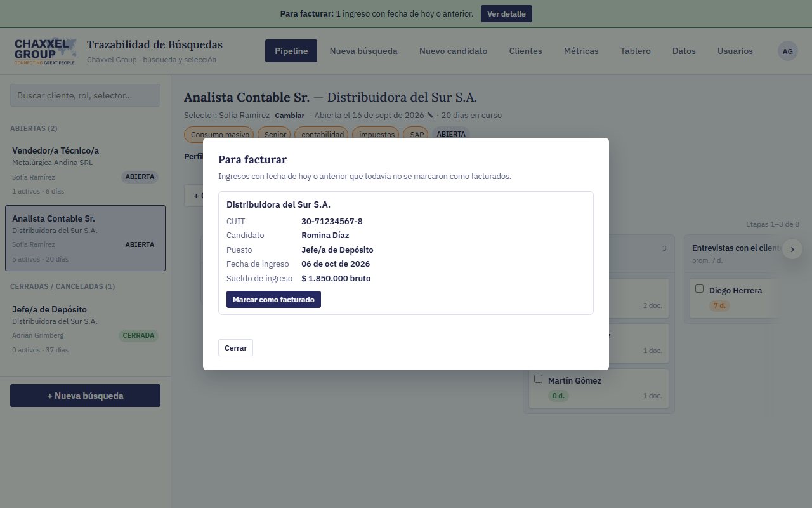Click entry date 06 de oct de 2026
Screen dimensions: 812x508
point(336,264)
